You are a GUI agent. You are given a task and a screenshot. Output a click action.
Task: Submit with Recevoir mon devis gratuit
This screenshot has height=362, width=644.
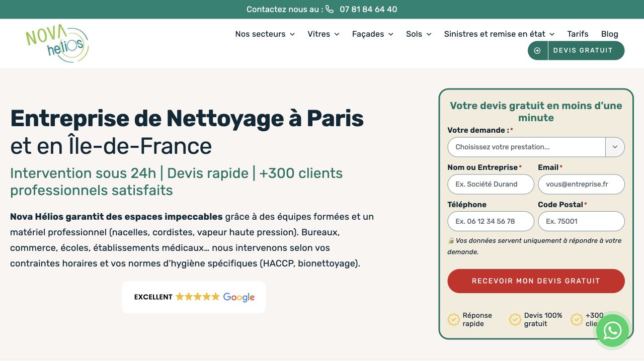coord(536,281)
